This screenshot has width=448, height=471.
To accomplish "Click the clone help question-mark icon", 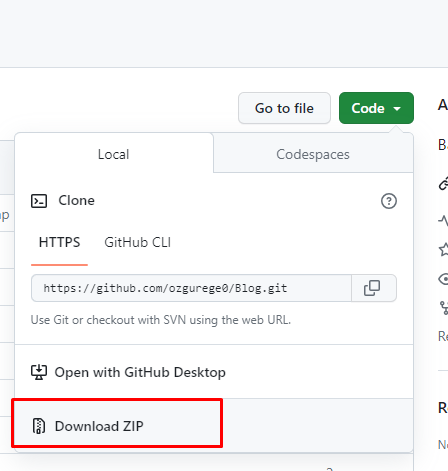I will [389, 201].
